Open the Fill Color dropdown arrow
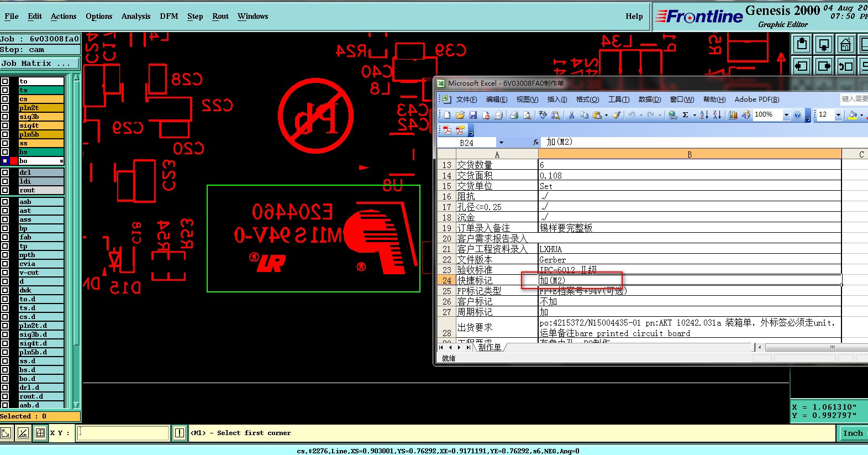This screenshot has height=455, width=868. tap(861, 115)
